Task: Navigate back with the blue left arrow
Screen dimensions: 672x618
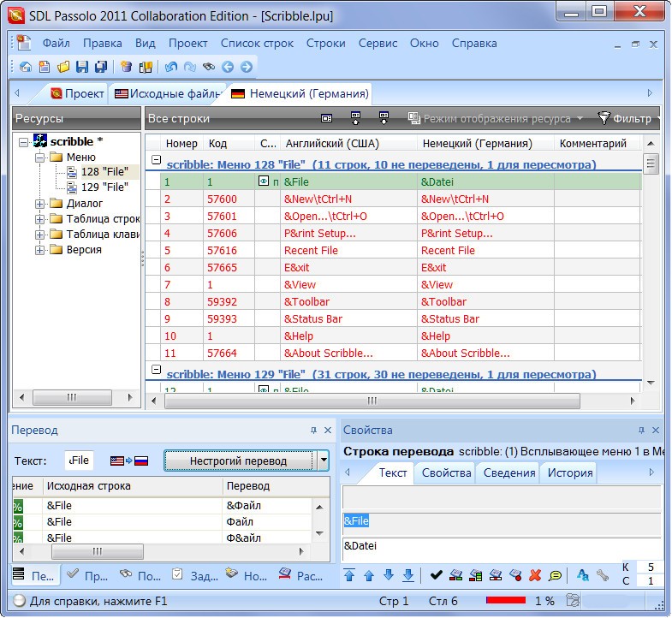Action: (x=228, y=67)
